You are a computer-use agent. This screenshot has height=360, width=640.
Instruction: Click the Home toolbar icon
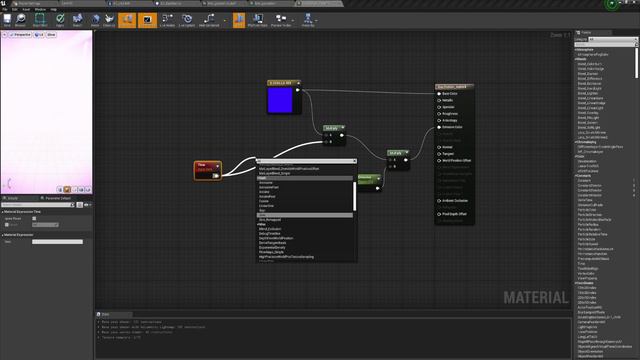click(x=95, y=20)
